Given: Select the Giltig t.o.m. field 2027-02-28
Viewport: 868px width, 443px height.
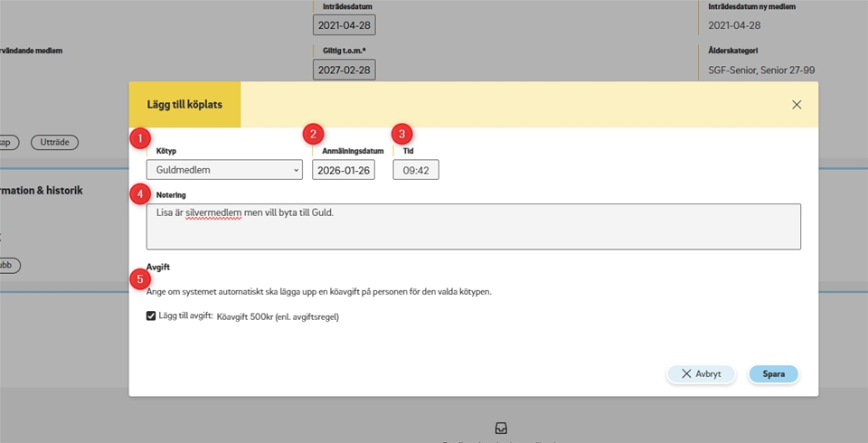Looking at the screenshot, I should coord(344,70).
